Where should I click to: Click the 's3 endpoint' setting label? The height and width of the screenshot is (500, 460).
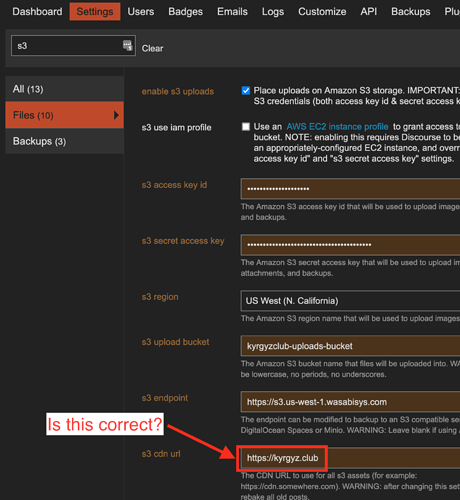point(165,398)
